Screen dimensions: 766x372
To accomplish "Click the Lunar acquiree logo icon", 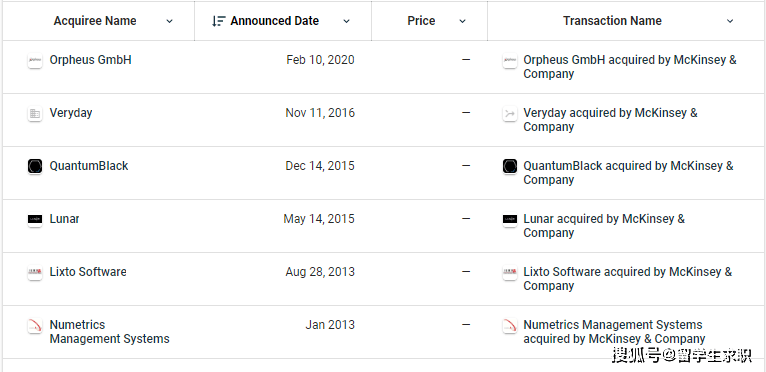I will [35, 219].
